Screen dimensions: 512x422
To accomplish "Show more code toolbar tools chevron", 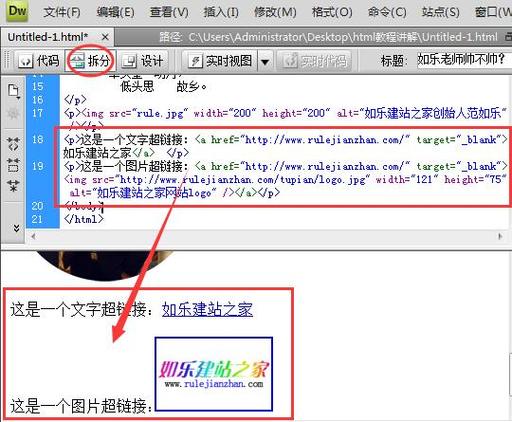I will (16, 228).
